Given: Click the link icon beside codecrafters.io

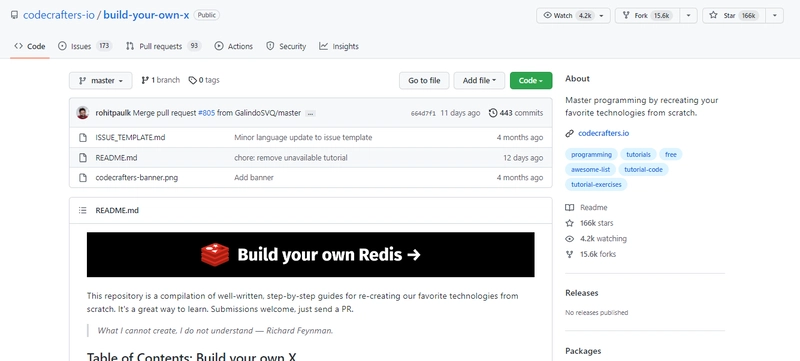Looking at the screenshot, I should coord(570,134).
